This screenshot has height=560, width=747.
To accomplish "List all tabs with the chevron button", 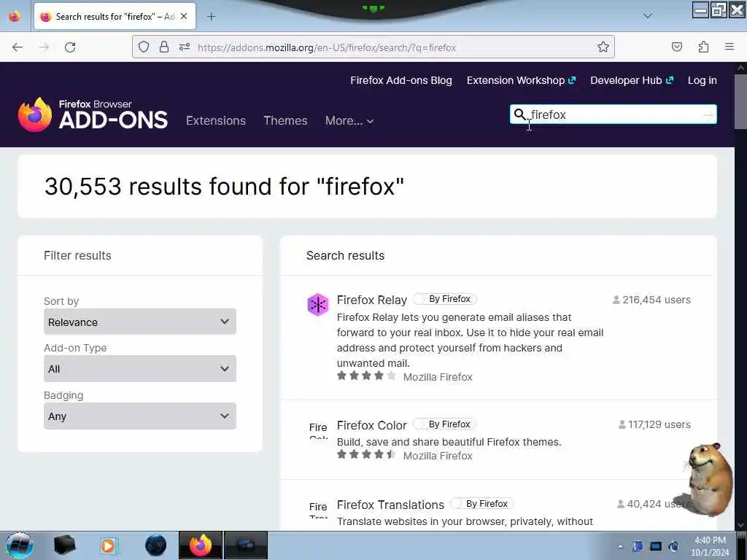I will [x=648, y=16].
